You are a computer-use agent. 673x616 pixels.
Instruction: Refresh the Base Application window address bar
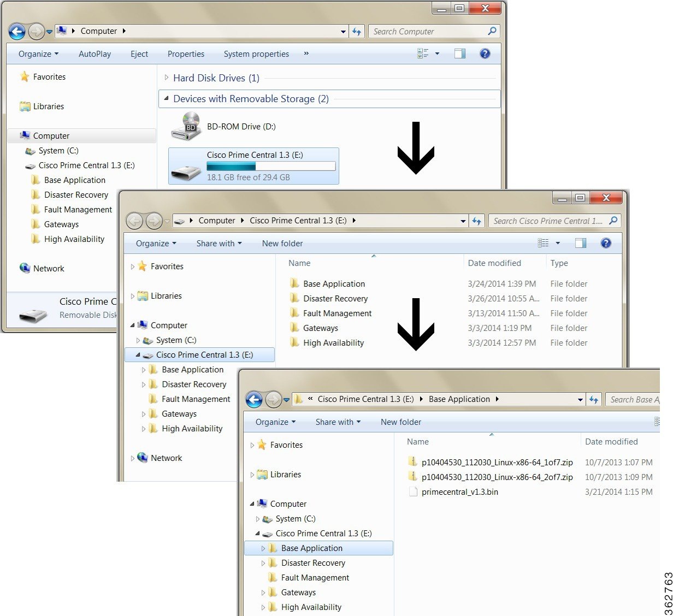coord(594,400)
